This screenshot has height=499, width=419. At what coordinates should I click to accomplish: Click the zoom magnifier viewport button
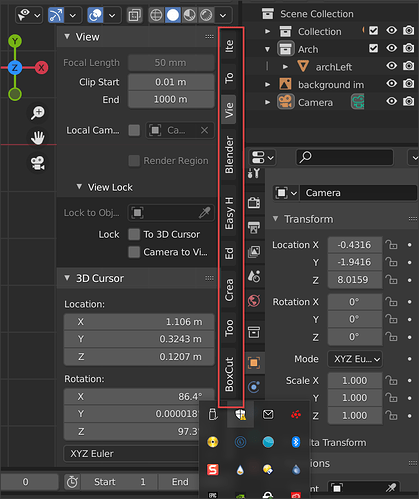[x=38, y=113]
